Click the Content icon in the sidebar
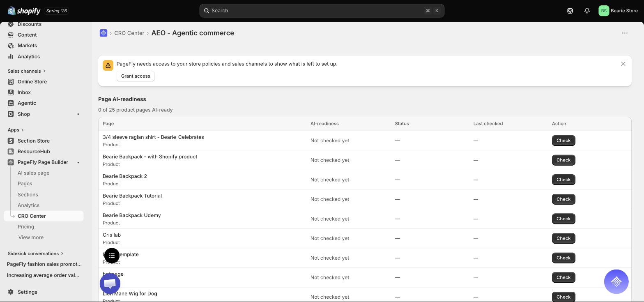 click(11, 35)
